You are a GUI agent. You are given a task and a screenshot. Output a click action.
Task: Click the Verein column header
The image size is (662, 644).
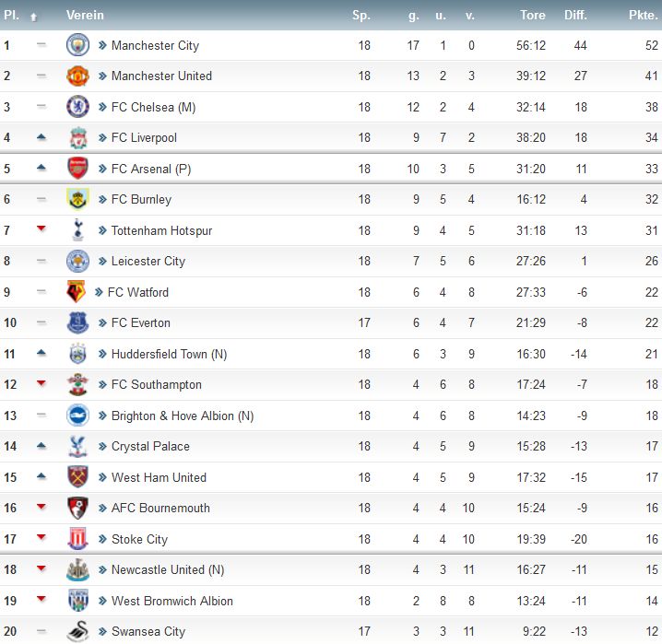[x=85, y=16]
